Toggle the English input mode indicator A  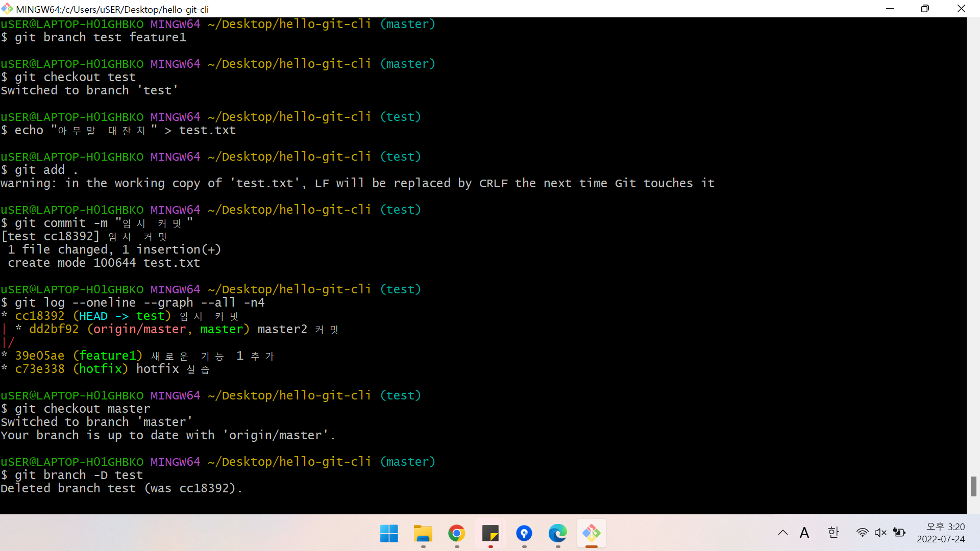(x=804, y=533)
